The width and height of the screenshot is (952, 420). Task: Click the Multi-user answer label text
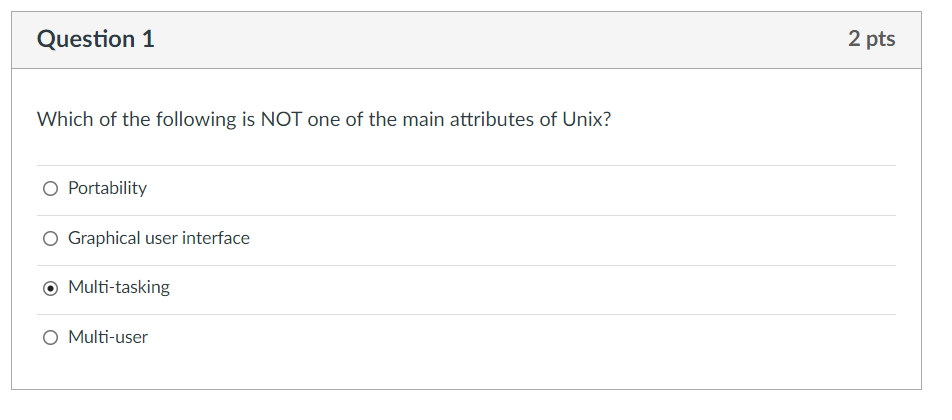tap(107, 338)
